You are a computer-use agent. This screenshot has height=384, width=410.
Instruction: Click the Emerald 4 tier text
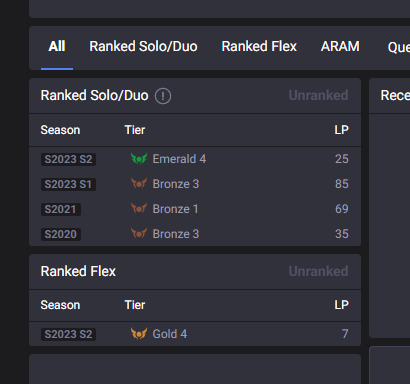click(179, 159)
